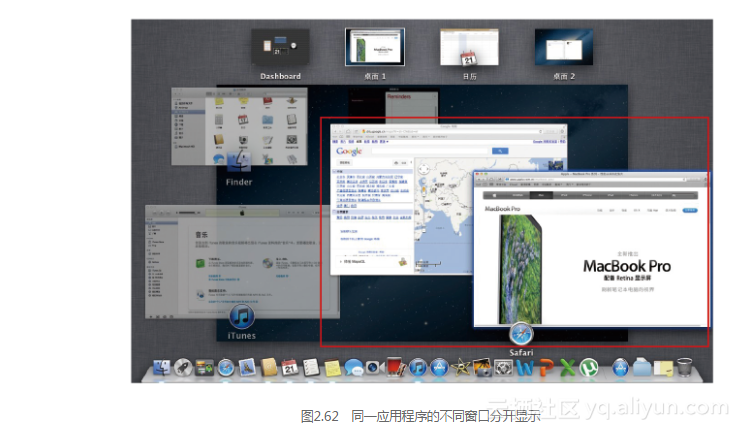The height and width of the screenshot is (431, 740).
Task: Open Excel X icon in Dock
Action: point(568,368)
